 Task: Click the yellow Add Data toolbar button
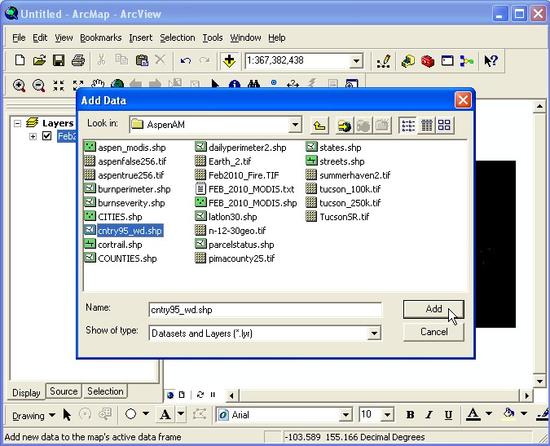(229, 61)
